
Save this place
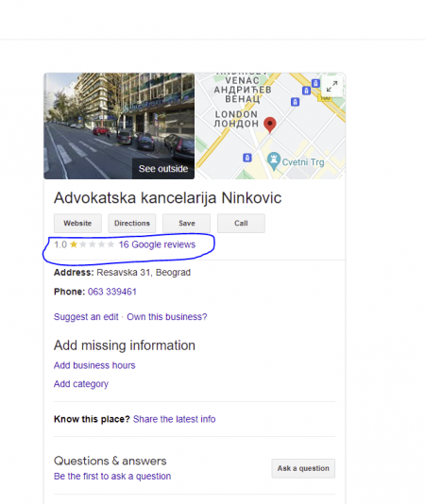187,223
